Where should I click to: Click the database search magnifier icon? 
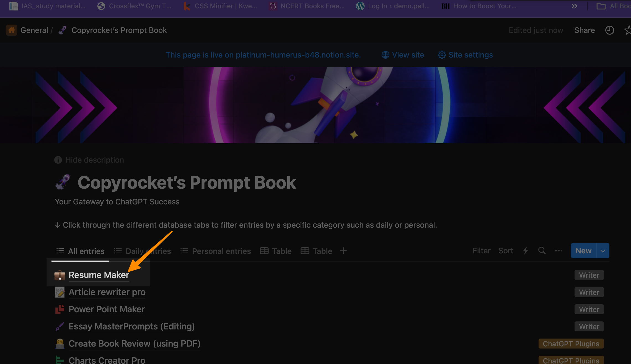click(542, 251)
